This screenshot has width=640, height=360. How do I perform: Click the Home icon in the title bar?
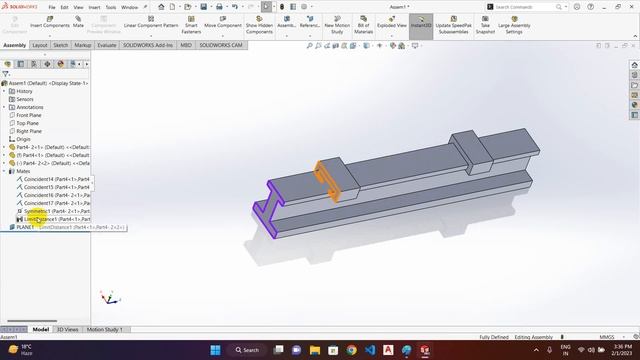pos(161,7)
